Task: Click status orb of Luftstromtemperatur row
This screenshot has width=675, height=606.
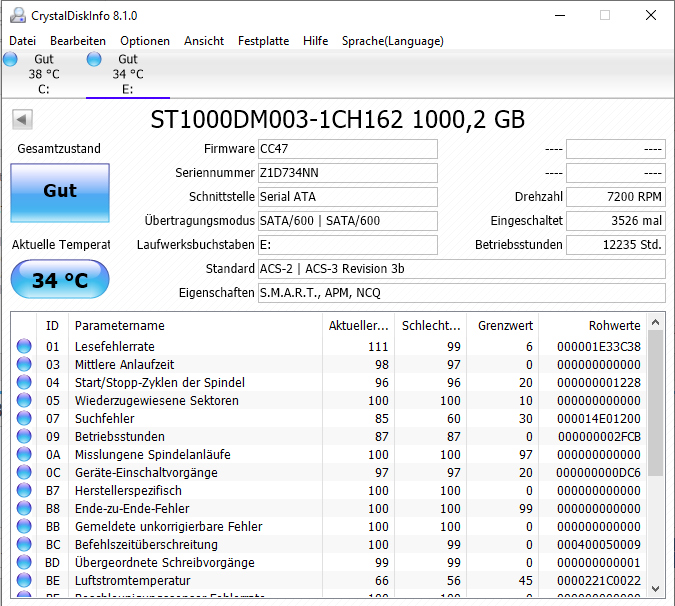Action: click(x=24, y=581)
